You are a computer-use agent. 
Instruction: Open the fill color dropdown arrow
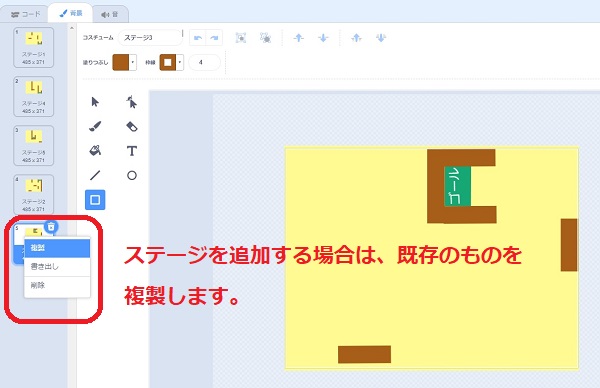pos(133,62)
